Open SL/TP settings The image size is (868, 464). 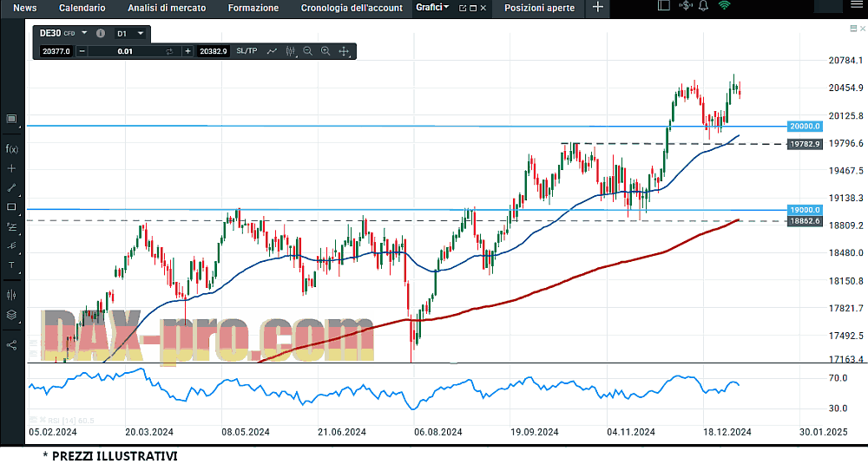[x=247, y=51]
